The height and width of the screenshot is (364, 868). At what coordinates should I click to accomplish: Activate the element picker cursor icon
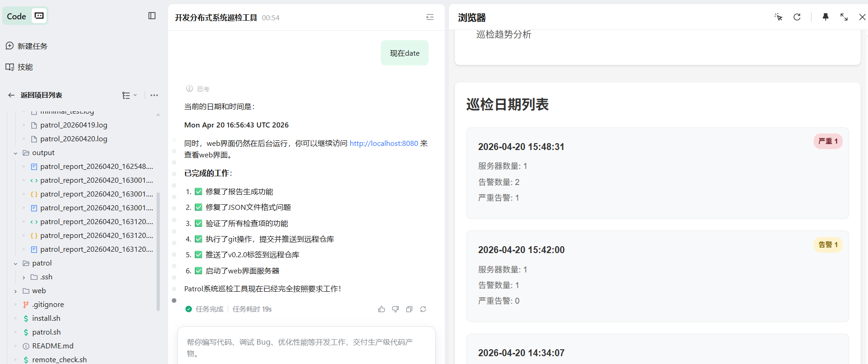(778, 17)
